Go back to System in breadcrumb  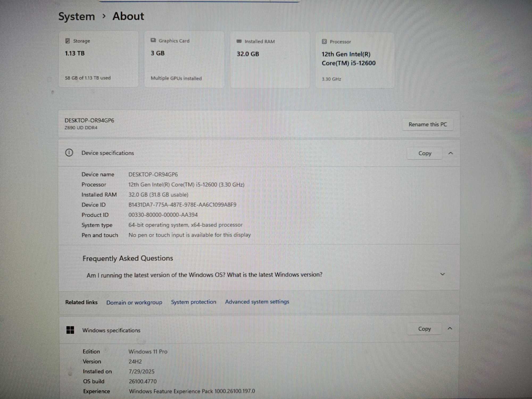[77, 16]
